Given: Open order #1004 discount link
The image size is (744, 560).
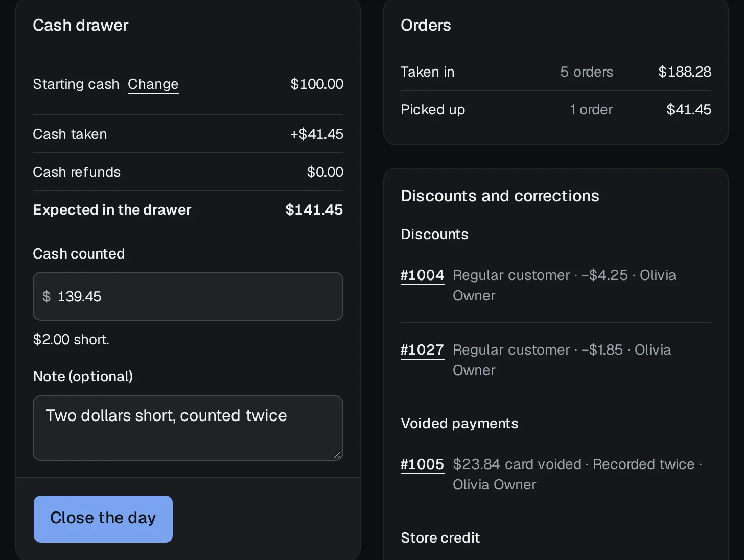Looking at the screenshot, I should 422,275.
